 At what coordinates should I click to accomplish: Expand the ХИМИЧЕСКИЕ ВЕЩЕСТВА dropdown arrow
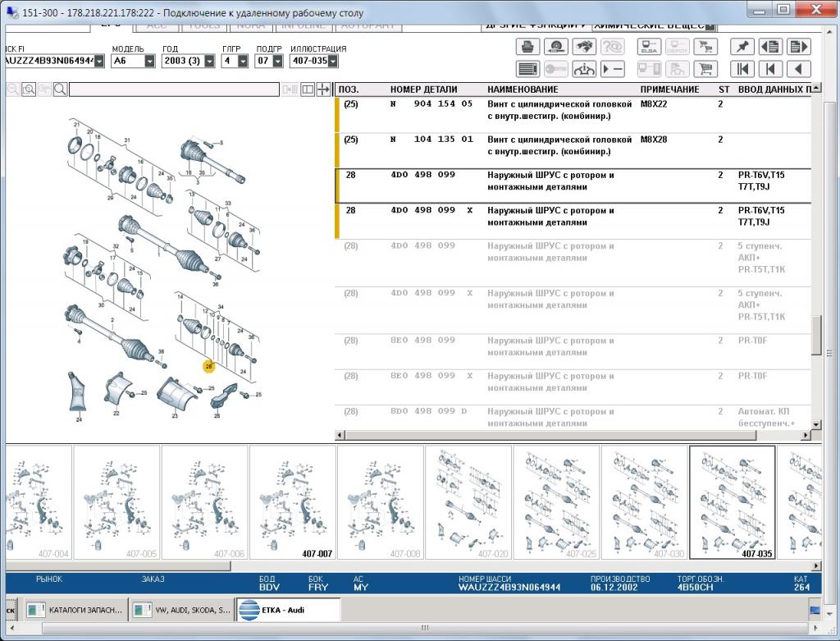710,26
